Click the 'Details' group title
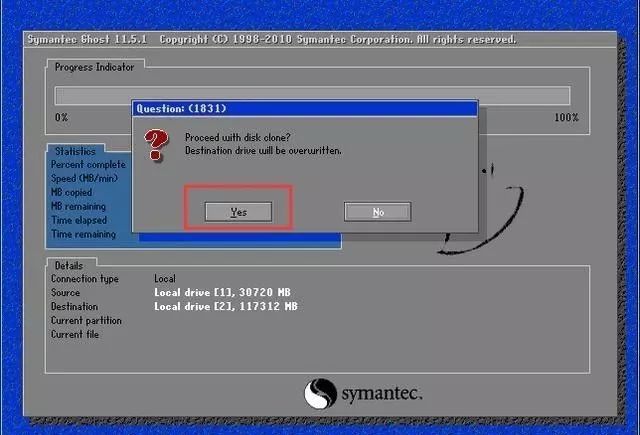Screen dimensions: 640x435 pos(69,266)
